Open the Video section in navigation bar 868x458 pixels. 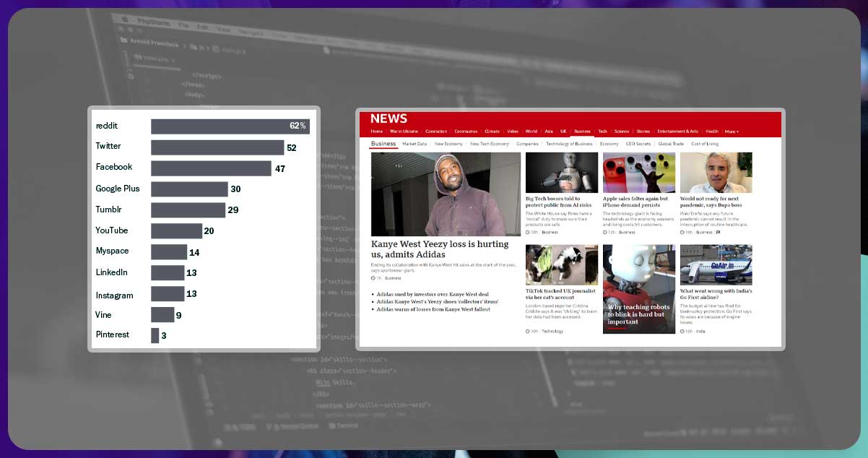click(x=513, y=131)
